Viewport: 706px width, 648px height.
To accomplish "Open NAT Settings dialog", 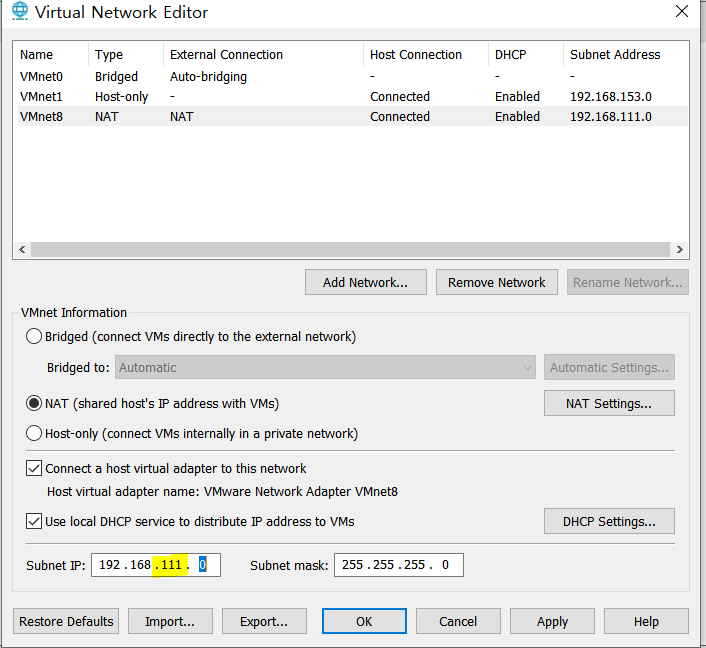I will (x=609, y=403).
